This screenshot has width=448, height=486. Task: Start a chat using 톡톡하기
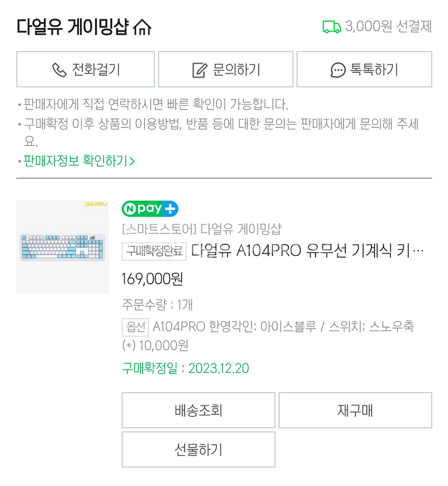click(365, 69)
